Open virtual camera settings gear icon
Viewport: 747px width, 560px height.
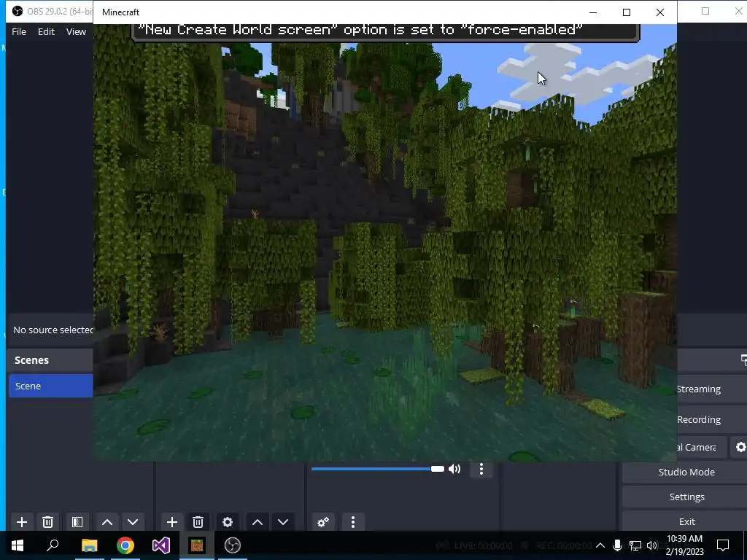[741, 447]
